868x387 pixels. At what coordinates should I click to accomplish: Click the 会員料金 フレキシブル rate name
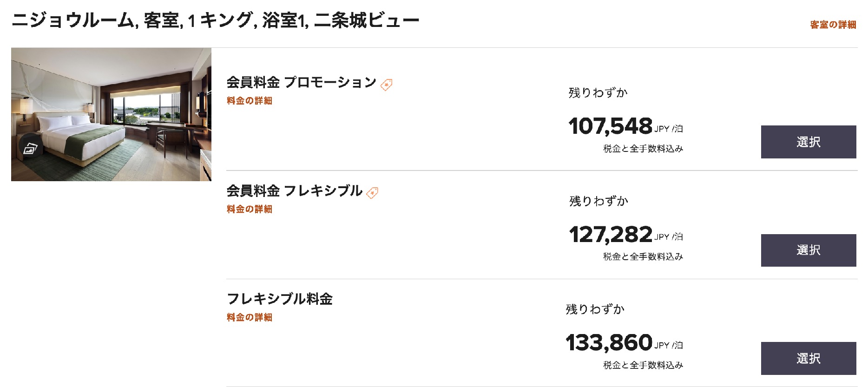point(294,191)
